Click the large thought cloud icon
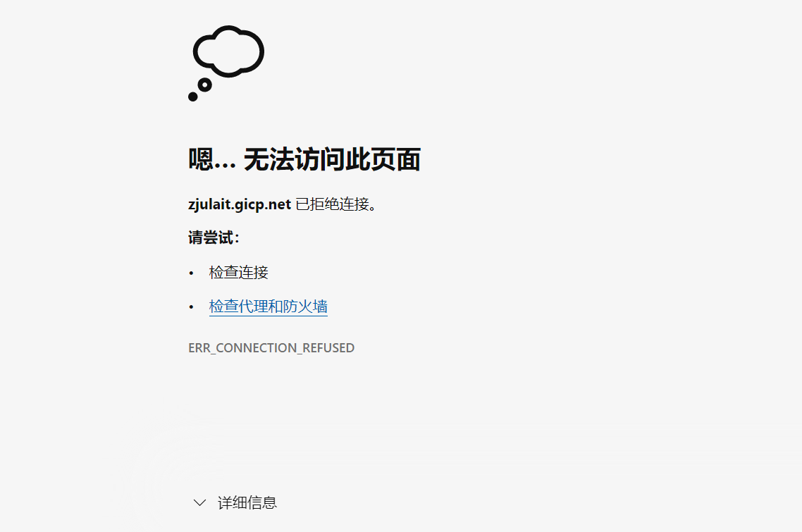Screen dimensions: 802x532 228,51
